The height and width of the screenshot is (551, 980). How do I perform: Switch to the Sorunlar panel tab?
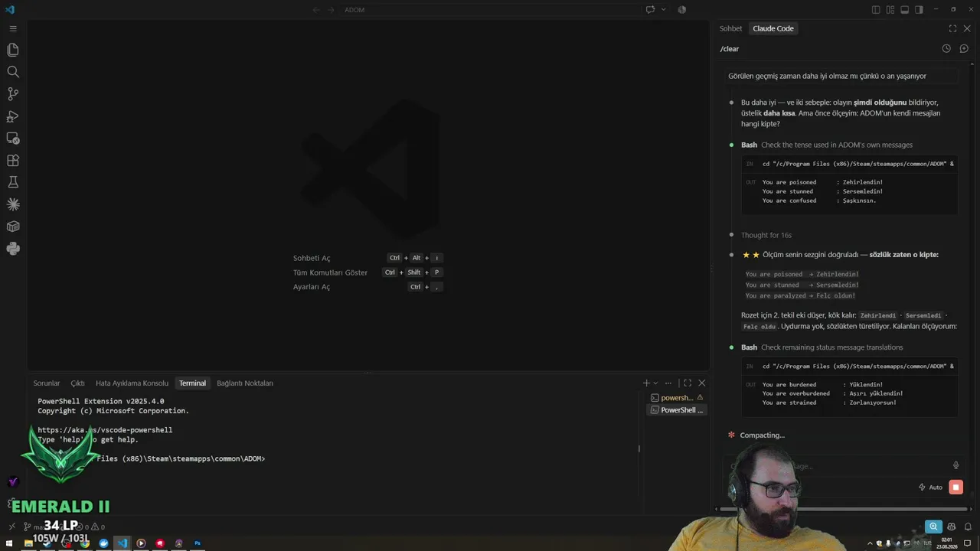[x=47, y=383]
